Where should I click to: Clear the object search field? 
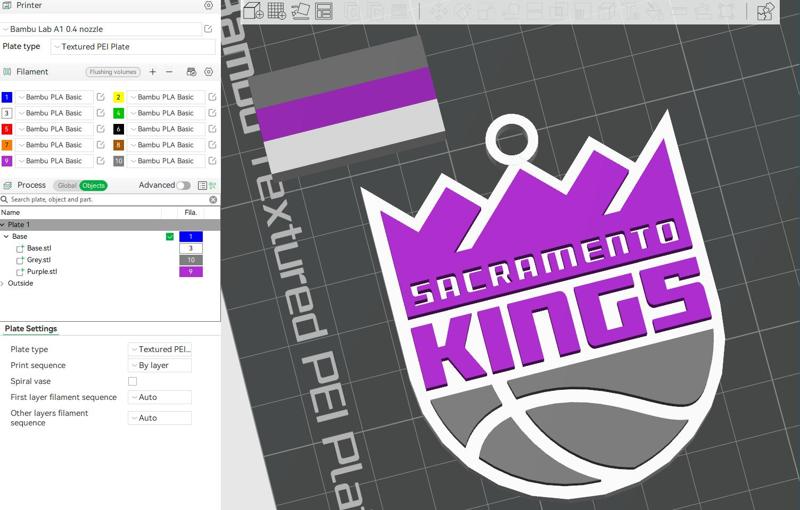213,199
